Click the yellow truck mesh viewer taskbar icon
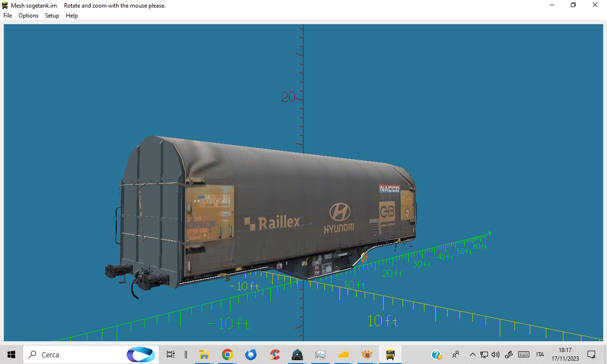607x364 pixels. pos(390,355)
